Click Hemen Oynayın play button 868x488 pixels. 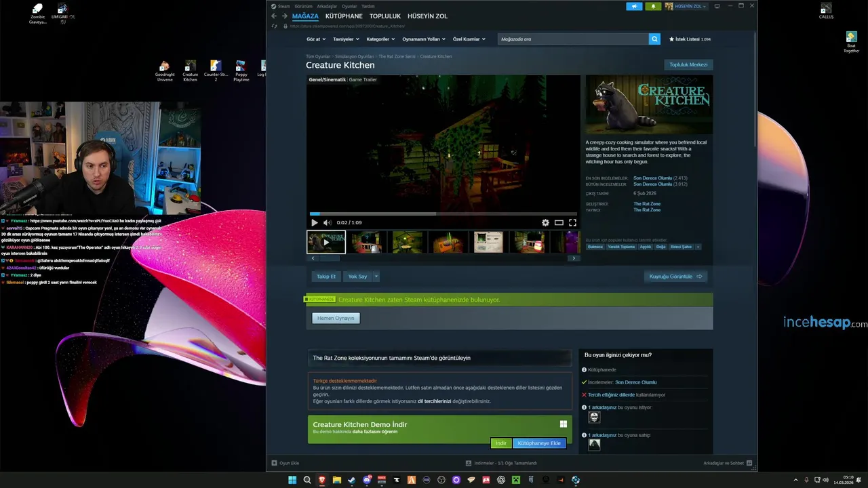pos(336,319)
